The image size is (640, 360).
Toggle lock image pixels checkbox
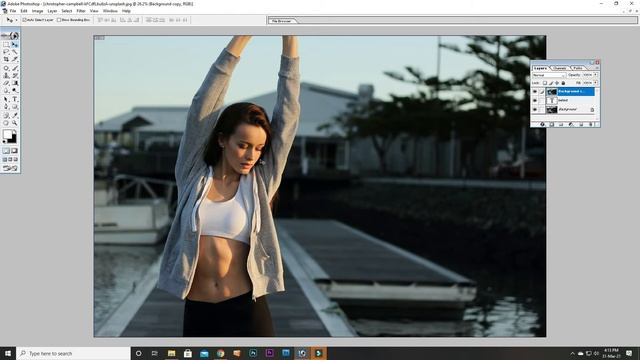[x=551, y=83]
